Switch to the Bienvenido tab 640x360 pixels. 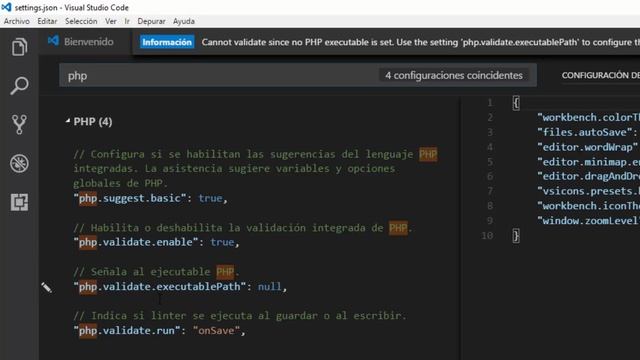pyautogui.click(x=81, y=42)
